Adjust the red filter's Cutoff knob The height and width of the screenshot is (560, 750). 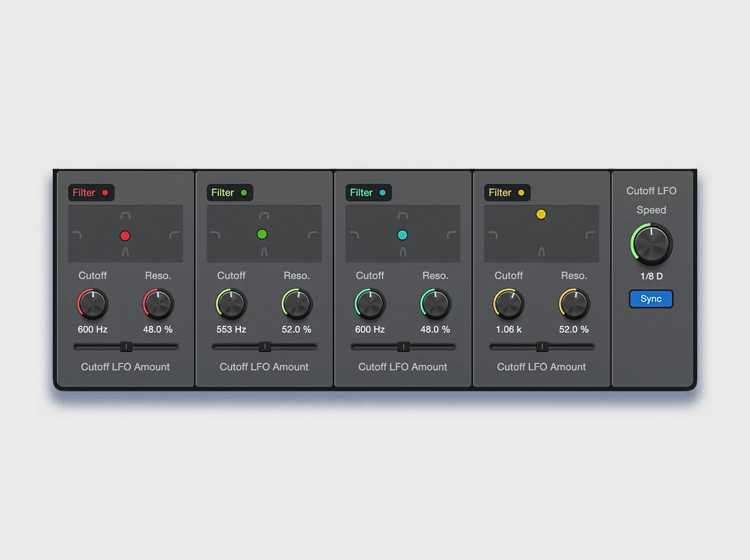click(x=92, y=304)
